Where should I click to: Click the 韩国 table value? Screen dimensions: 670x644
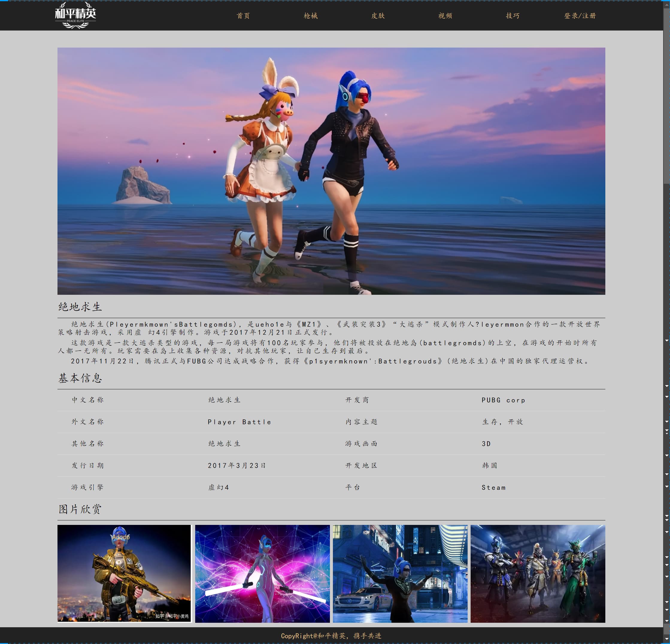(x=490, y=465)
